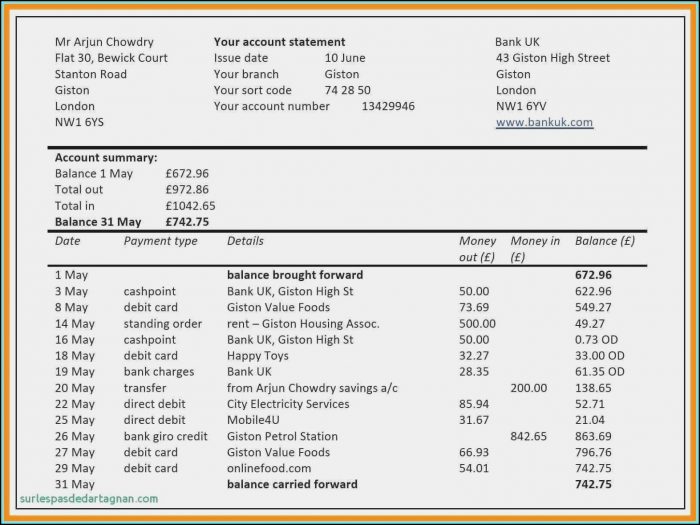Screen dimensions: 700x525
Task: Click the "City Electricity Services" entry
Action: 288,404
